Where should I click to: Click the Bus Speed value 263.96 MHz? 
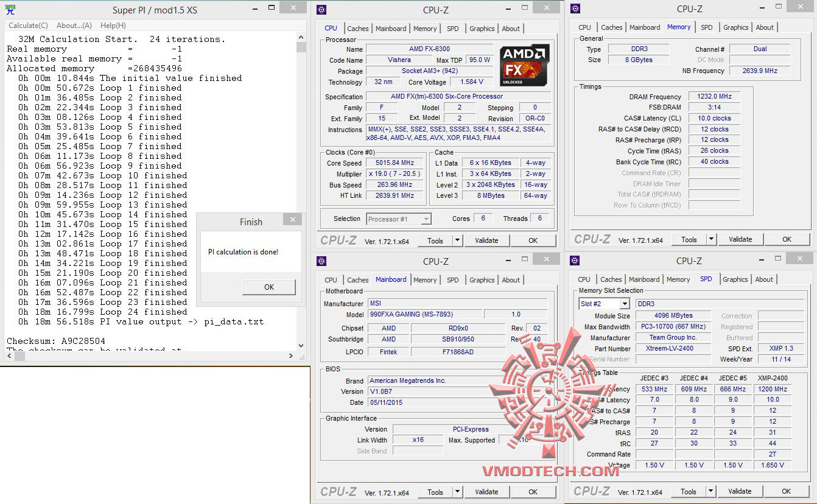pyautogui.click(x=394, y=184)
